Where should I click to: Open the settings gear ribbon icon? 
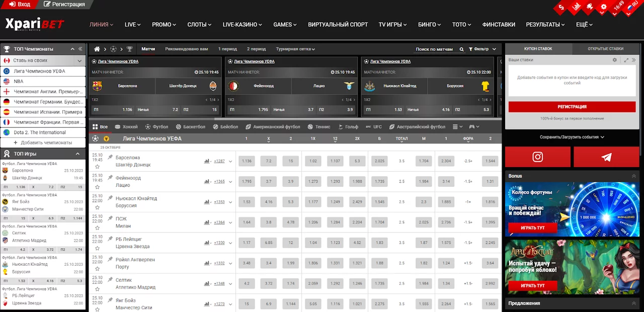click(604, 7)
